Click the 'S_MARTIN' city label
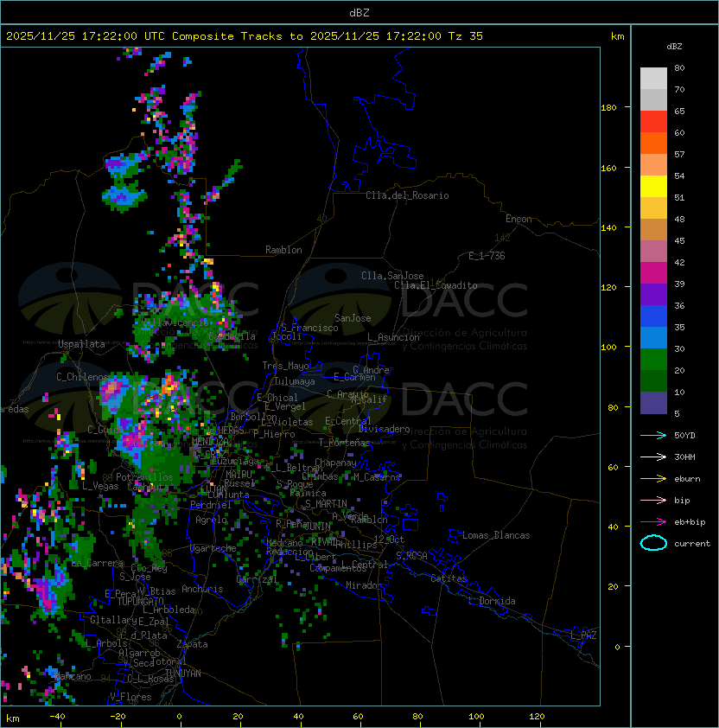The image size is (719, 728). click(x=326, y=503)
